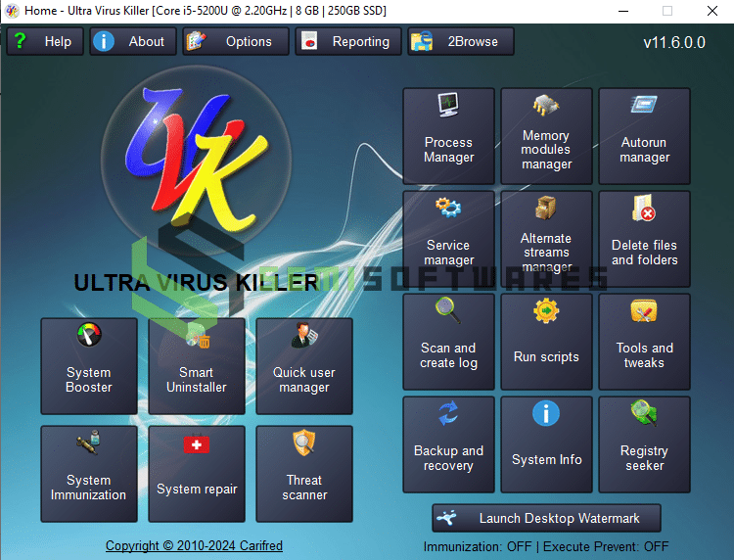734x560 pixels.
Task: Close the Ultra Virus Killer window
Action: (712, 11)
